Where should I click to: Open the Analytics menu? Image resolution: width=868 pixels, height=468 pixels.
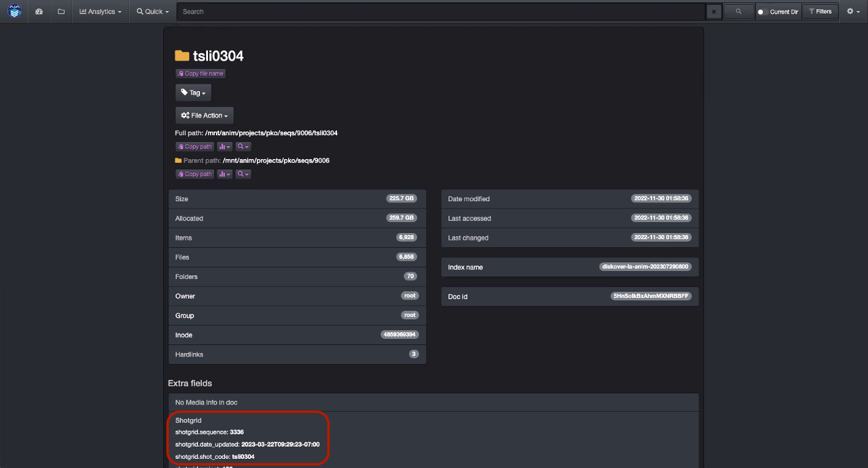pyautogui.click(x=100, y=10)
